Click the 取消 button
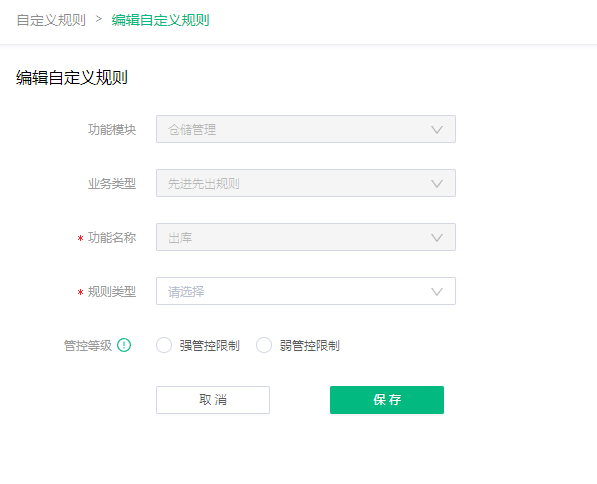The height and width of the screenshot is (484, 597). (213, 400)
